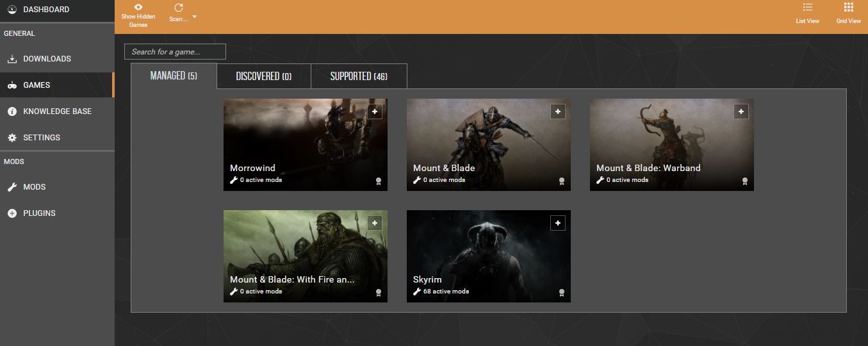This screenshot has height=346, width=868.
Task: Click the plus button on Warband card
Action: [x=741, y=111]
